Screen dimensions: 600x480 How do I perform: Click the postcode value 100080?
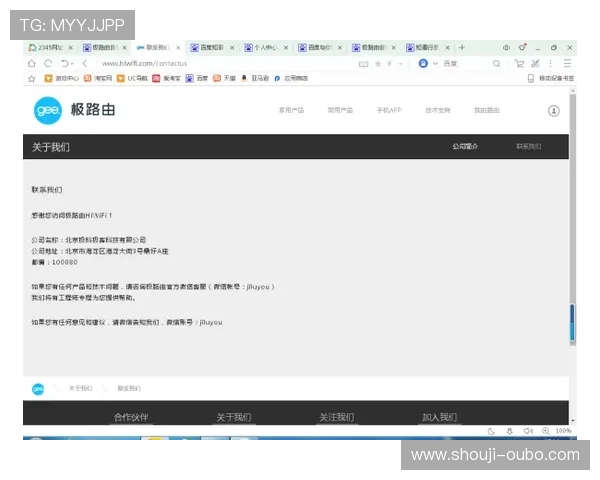pos(65,263)
